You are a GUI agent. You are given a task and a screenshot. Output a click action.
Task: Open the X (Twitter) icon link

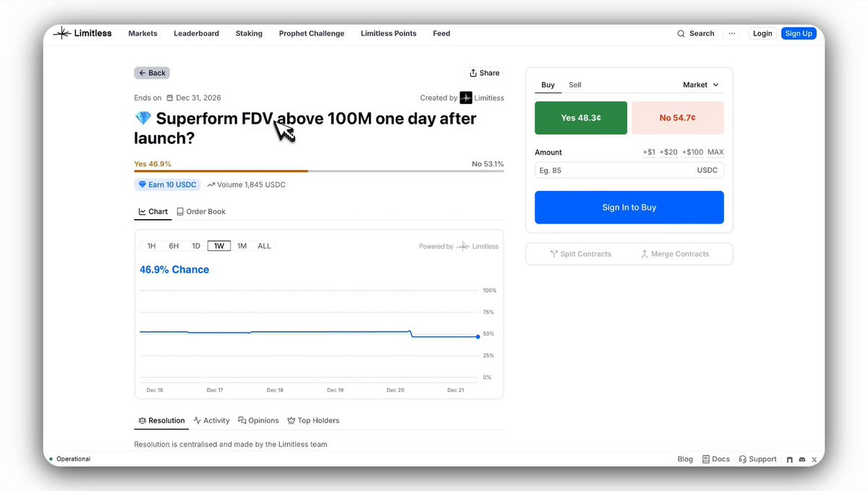point(814,460)
